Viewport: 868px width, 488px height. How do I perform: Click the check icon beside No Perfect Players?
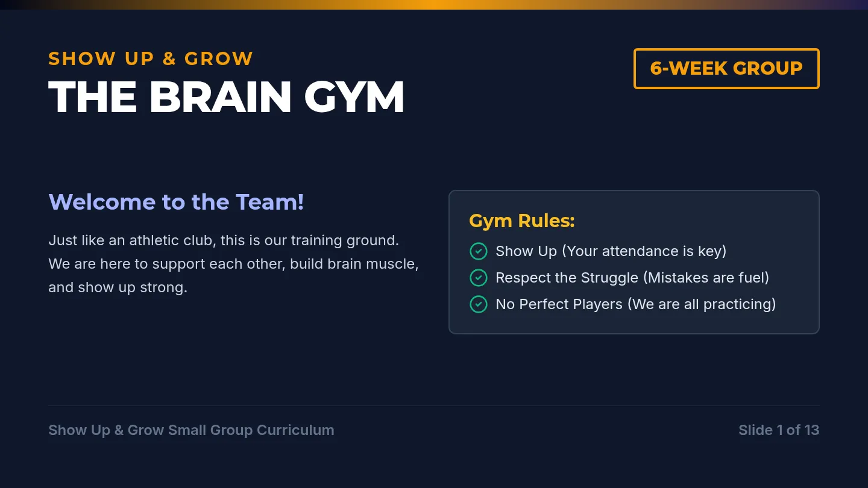click(478, 304)
